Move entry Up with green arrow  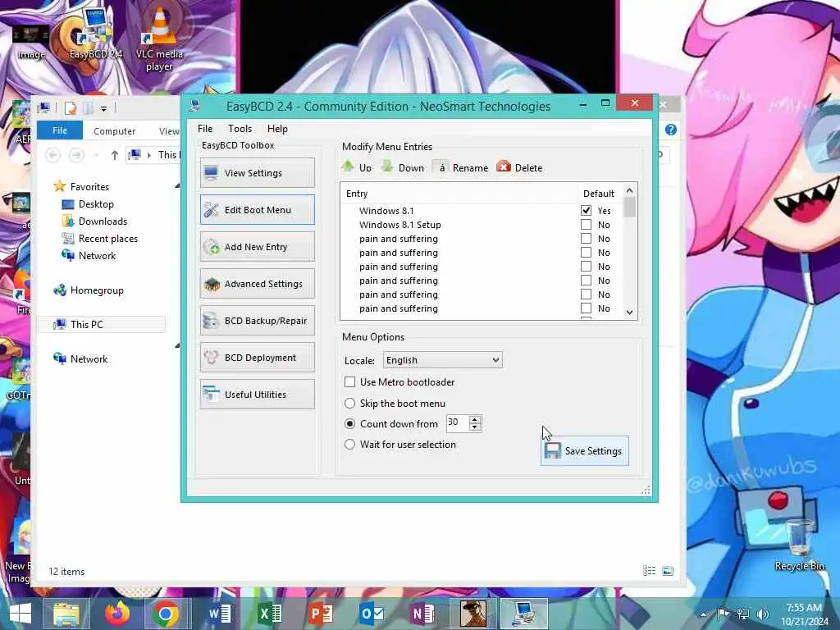click(x=357, y=167)
